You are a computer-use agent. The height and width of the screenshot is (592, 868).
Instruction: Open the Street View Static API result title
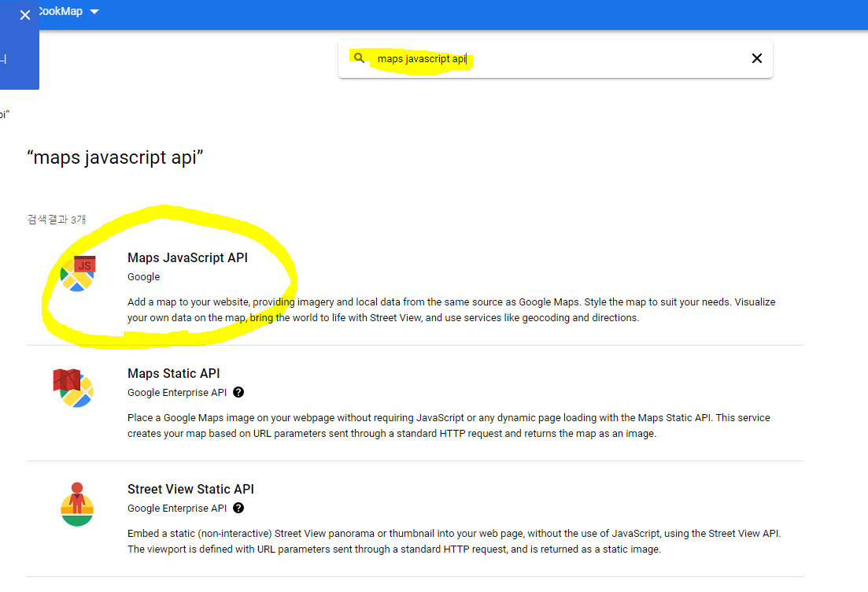coord(190,489)
